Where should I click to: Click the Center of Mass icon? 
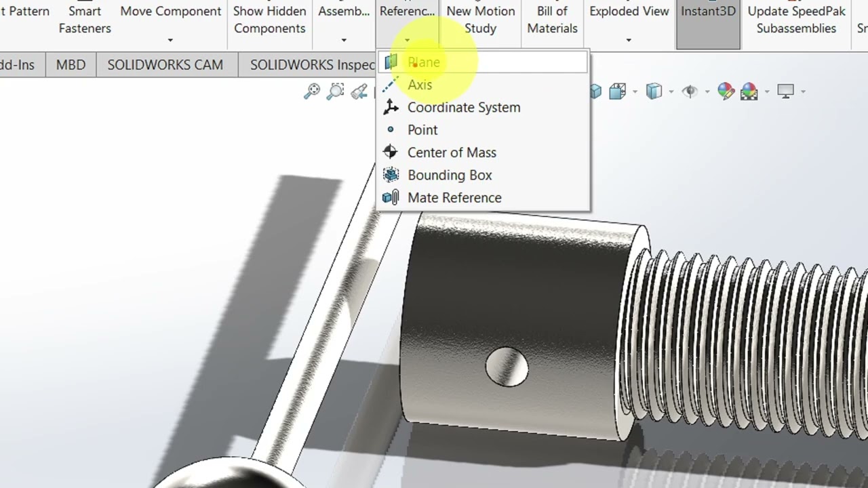tap(391, 152)
